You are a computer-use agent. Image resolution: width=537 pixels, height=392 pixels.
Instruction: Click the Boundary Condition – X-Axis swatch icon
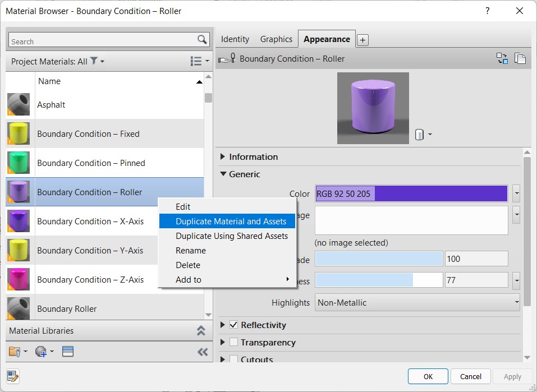(x=19, y=221)
